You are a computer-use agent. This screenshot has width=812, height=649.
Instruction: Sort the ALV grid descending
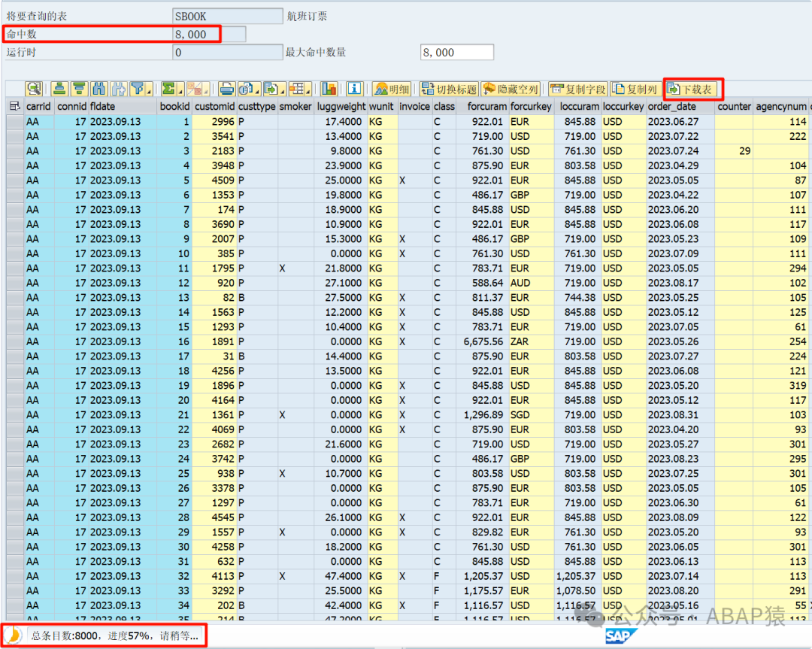tap(79, 89)
